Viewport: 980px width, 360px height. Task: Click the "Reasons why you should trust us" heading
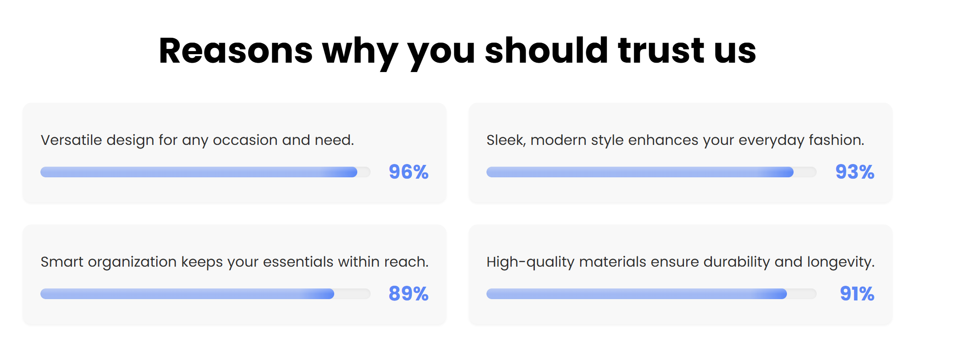click(458, 51)
